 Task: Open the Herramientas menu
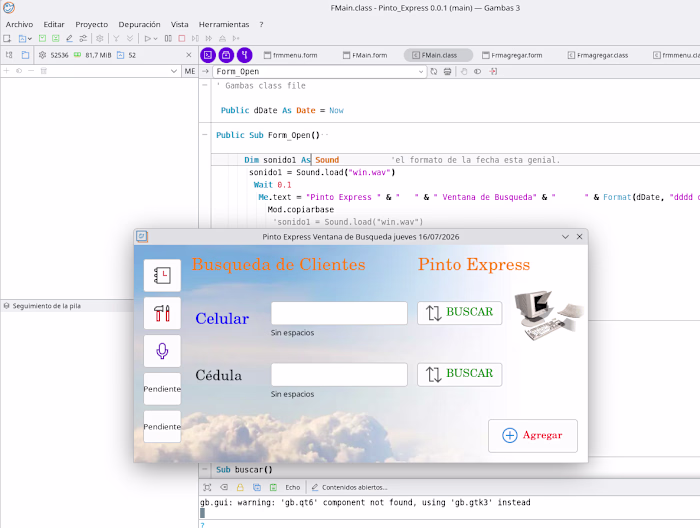pos(224,24)
